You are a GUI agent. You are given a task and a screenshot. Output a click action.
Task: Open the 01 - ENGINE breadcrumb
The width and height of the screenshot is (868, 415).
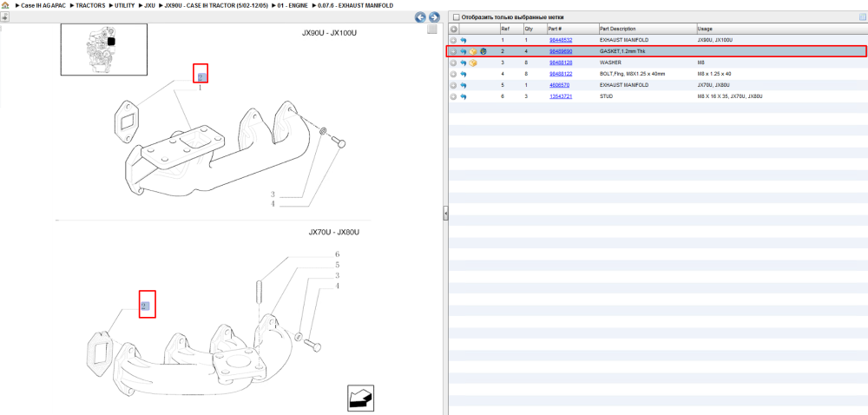[293, 5]
